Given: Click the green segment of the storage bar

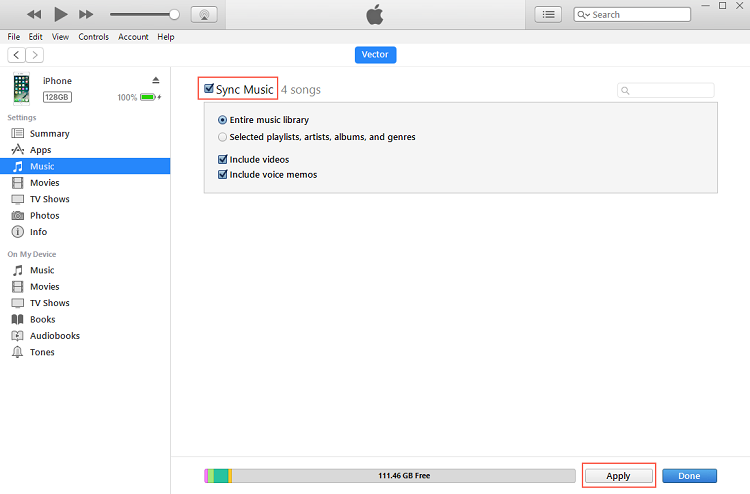Looking at the screenshot, I should (x=221, y=476).
